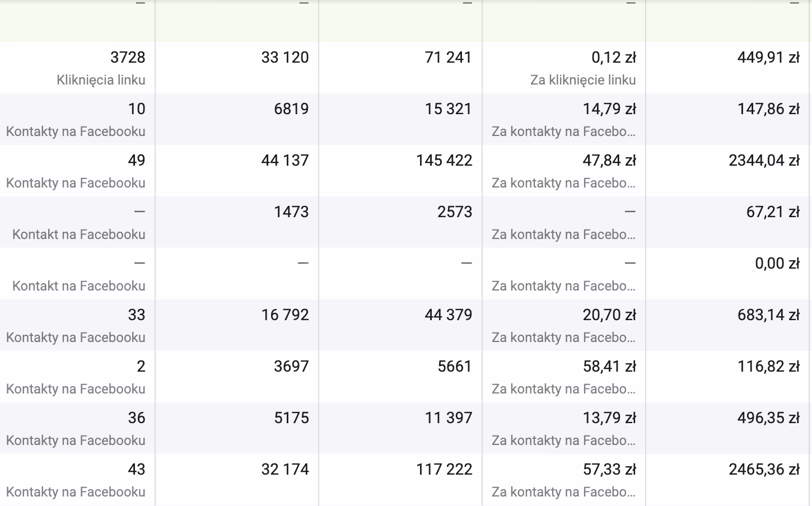Click the impressions value 71 241
This screenshot has height=506, width=812.
(x=448, y=57)
